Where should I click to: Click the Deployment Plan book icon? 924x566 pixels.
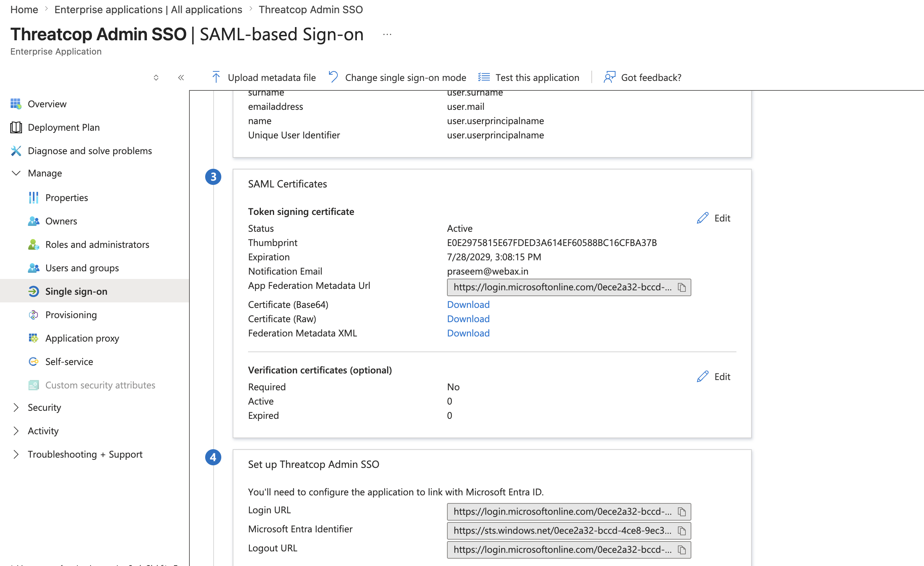(x=16, y=127)
